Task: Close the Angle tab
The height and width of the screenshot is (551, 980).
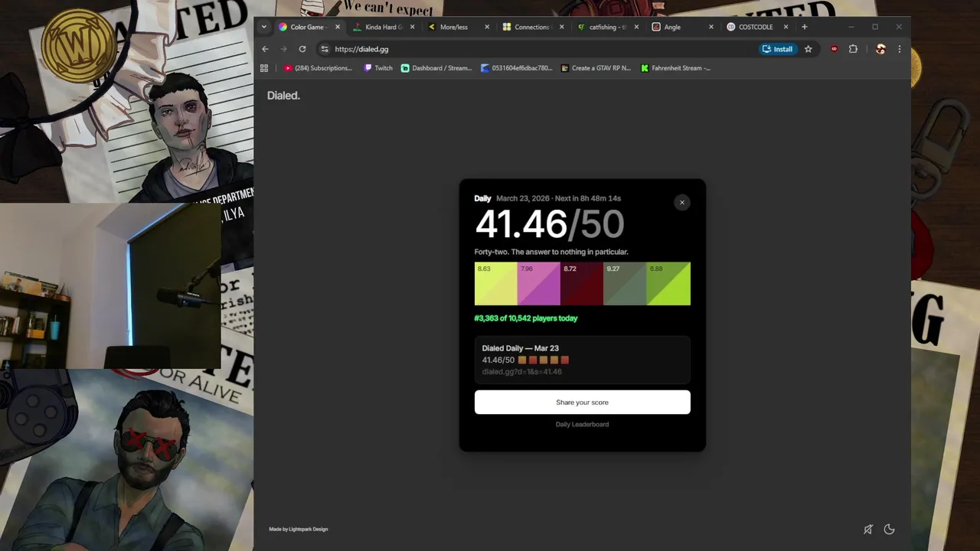Action: click(710, 27)
